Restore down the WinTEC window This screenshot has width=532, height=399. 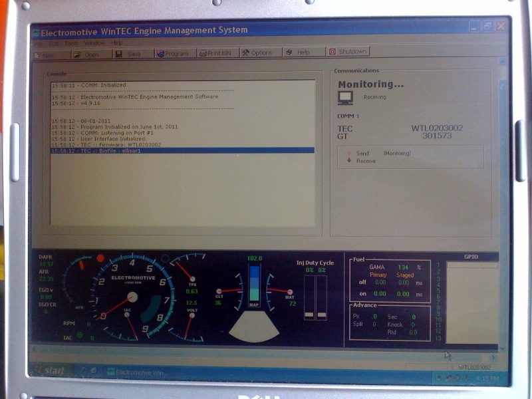pos(488,26)
